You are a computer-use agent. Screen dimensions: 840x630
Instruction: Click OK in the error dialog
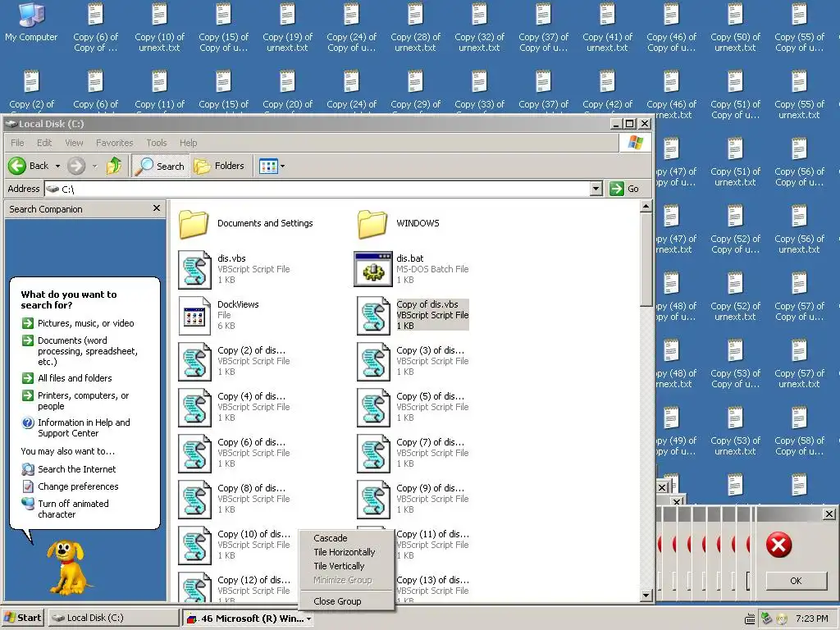click(x=796, y=581)
